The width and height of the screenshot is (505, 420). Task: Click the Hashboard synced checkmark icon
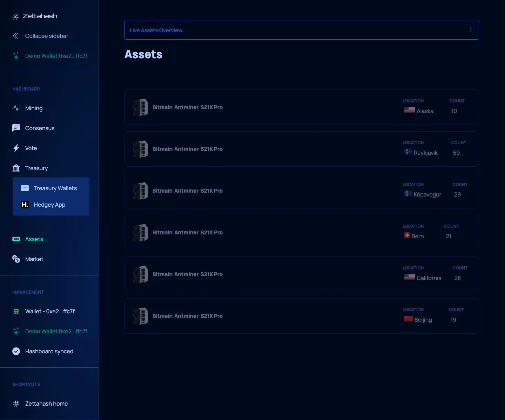click(16, 351)
